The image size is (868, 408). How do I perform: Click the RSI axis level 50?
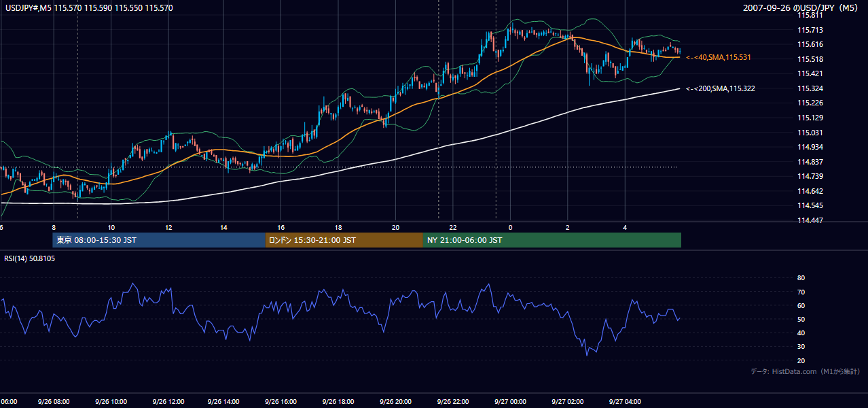pyautogui.click(x=801, y=319)
